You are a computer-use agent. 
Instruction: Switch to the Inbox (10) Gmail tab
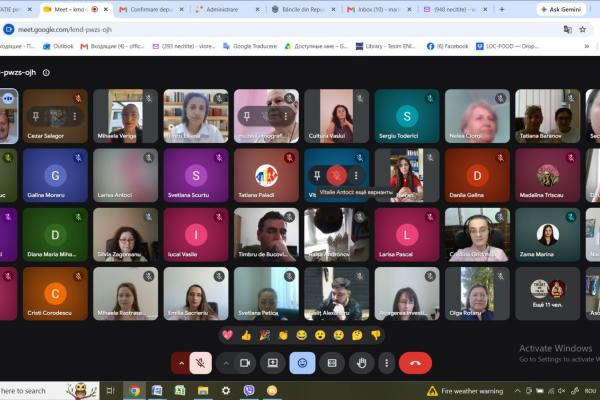(x=378, y=9)
